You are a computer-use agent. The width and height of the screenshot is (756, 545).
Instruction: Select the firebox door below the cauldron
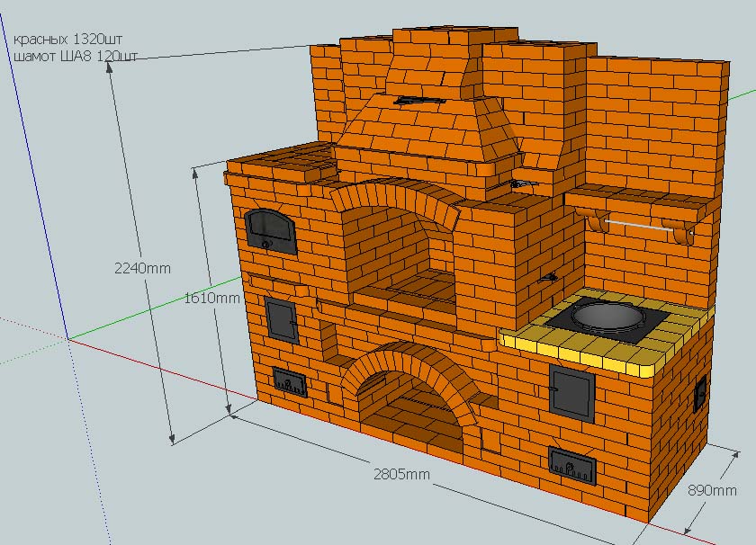(572, 393)
